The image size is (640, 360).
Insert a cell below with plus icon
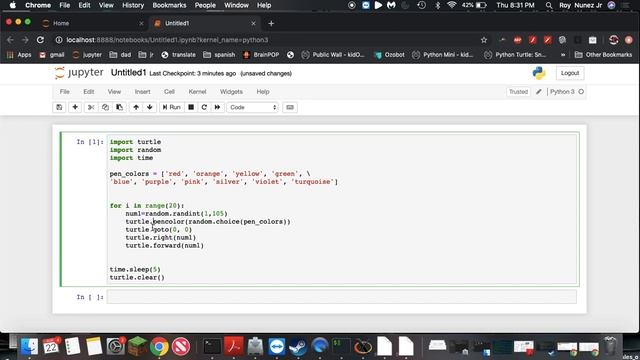pyautogui.click(x=75, y=107)
